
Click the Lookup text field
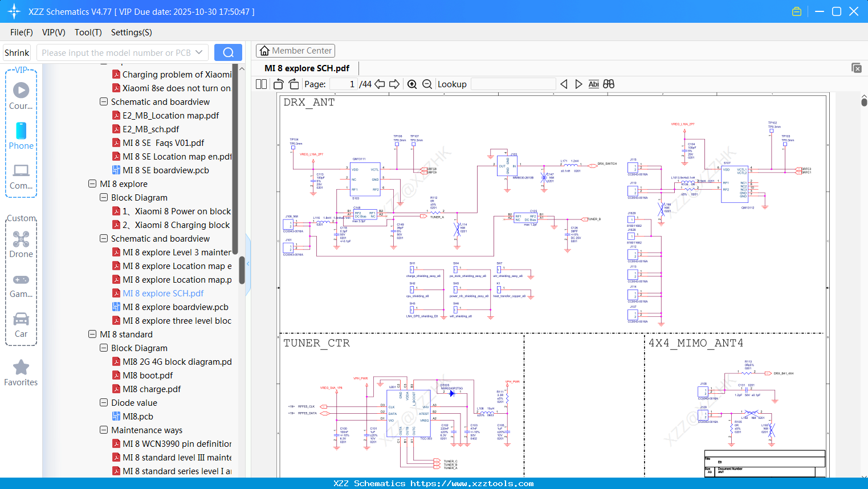pyautogui.click(x=513, y=84)
